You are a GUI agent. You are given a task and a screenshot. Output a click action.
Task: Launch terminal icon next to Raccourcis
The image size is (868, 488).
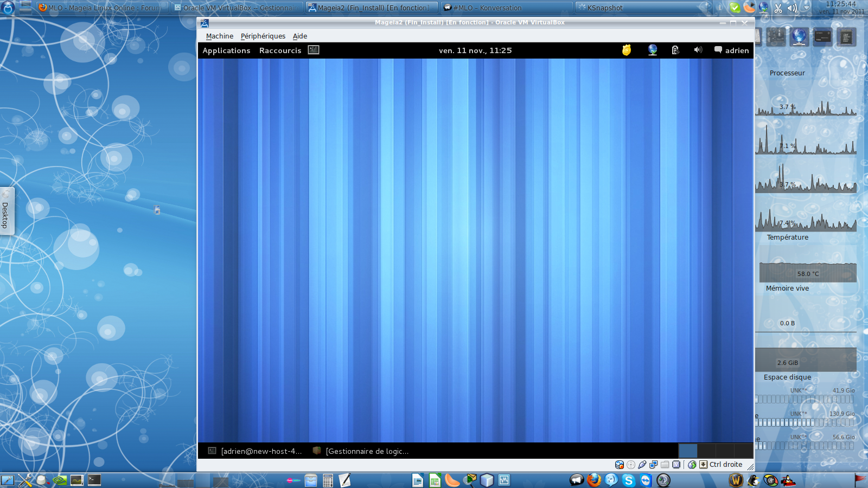point(314,50)
